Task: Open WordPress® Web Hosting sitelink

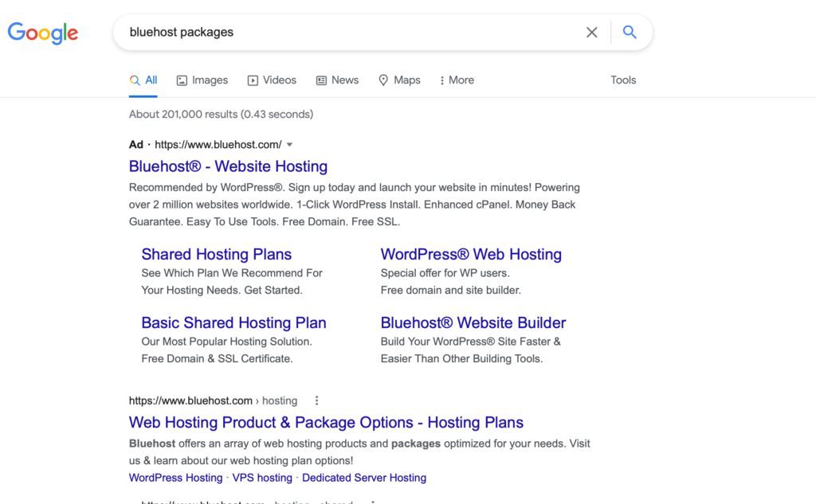Action: (x=471, y=254)
